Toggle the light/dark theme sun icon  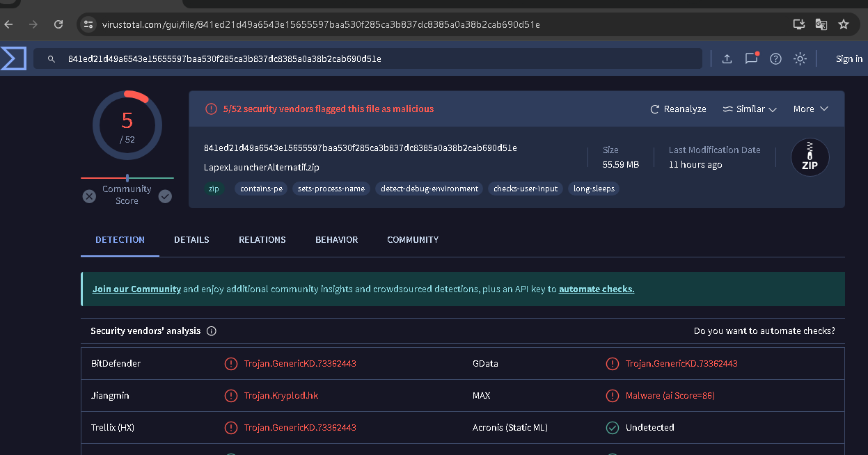pyautogui.click(x=800, y=59)
